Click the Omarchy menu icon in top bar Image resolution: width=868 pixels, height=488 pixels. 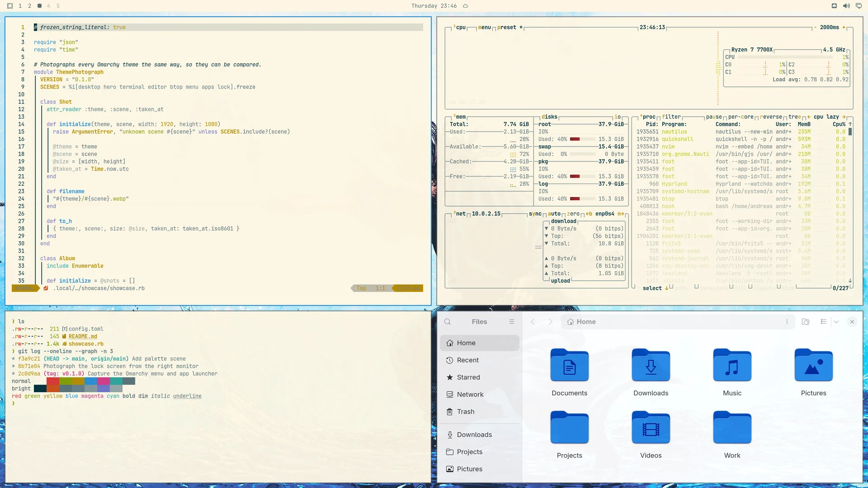coord(10,6)
